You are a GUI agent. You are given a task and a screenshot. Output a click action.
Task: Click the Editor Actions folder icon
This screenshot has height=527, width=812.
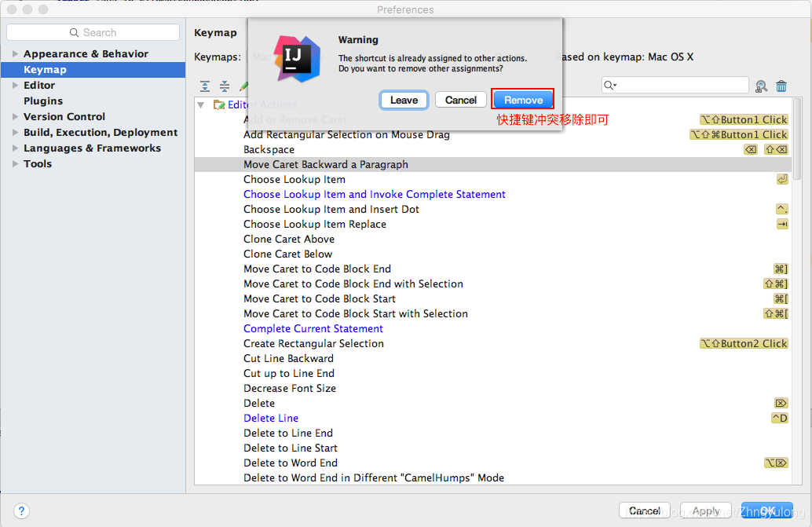[219, 104]
